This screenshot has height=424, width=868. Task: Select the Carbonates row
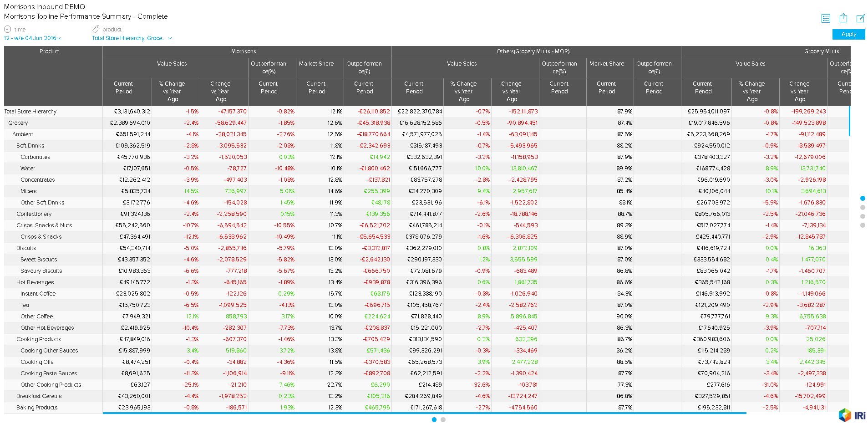click(426, 157)
